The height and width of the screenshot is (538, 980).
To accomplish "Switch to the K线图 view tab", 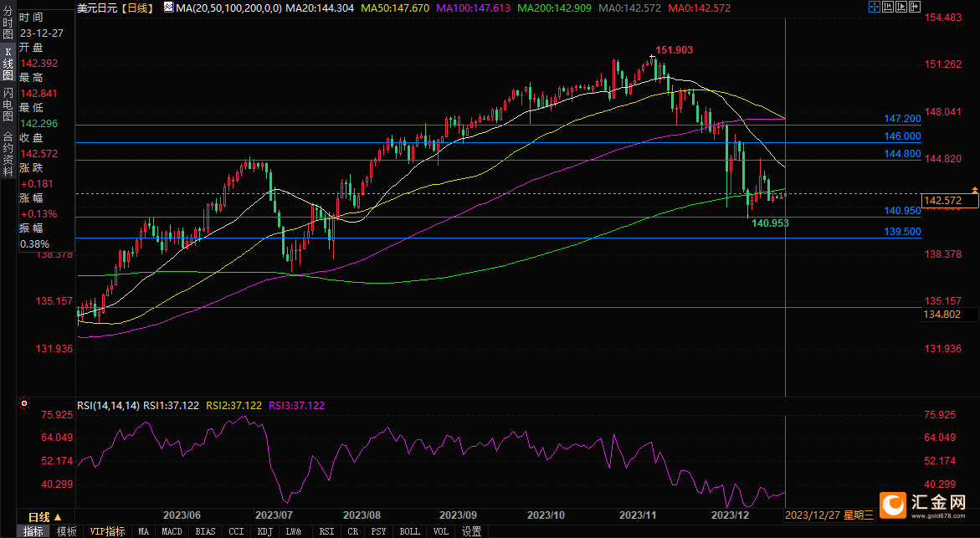I will coord(8,64).
